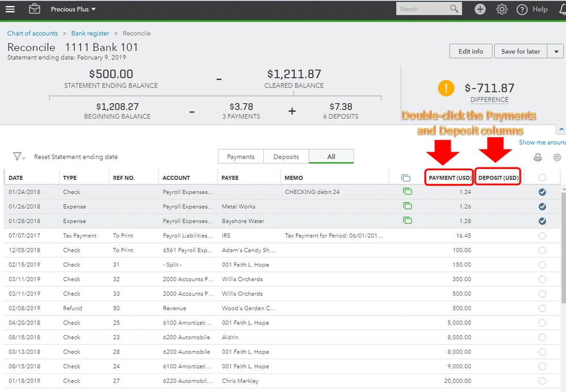
Task: Print the reconciliation list via printer icon
Action: (538, 158)
